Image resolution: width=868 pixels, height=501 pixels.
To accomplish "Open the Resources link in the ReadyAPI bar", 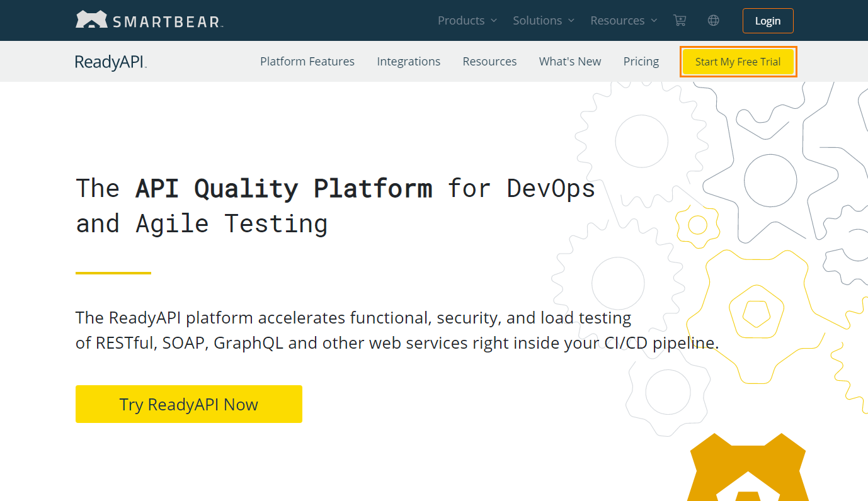I will click(489, 61).
